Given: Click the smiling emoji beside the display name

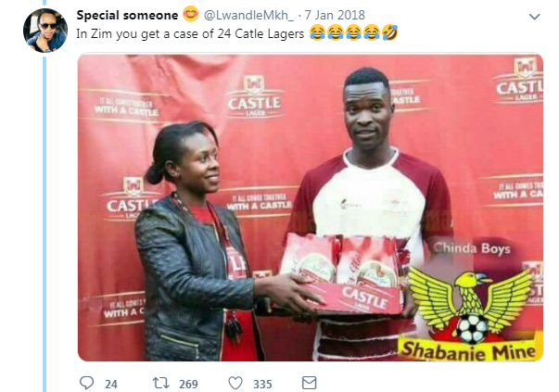Looking at the screenshot, I should (x=191, y=15).
